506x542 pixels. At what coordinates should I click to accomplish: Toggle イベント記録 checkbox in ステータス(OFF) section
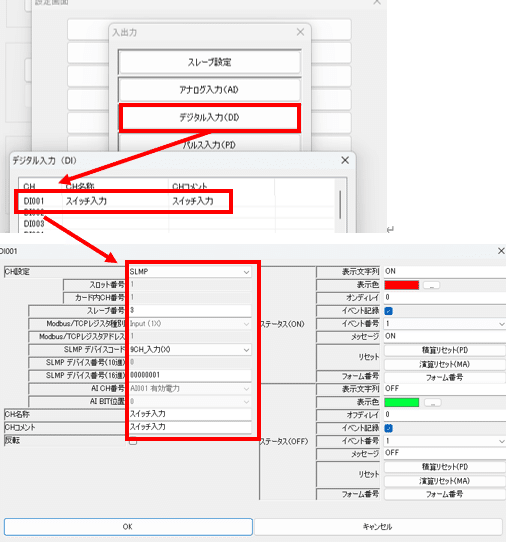388,428
